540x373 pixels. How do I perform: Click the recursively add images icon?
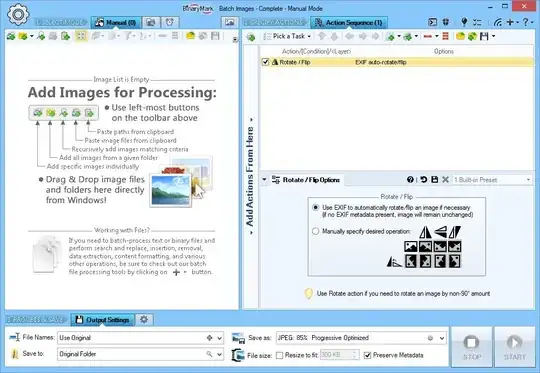41,36
